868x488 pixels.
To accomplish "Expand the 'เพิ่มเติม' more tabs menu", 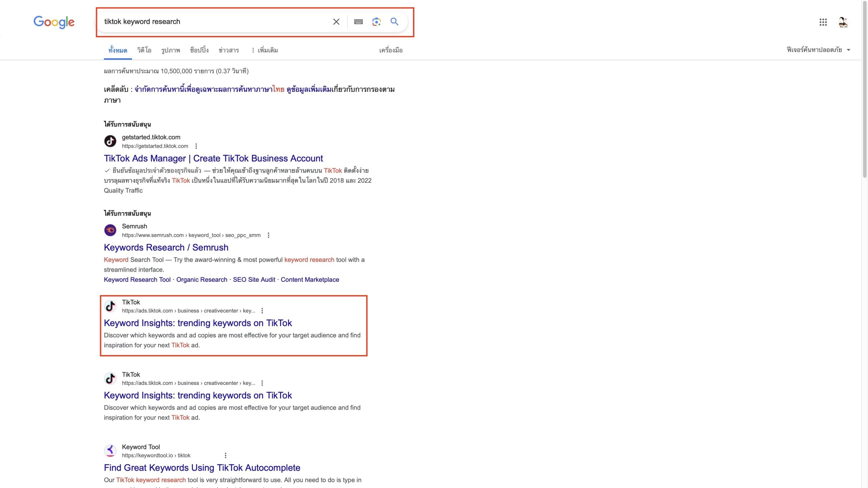I will (x=264, y=50).
